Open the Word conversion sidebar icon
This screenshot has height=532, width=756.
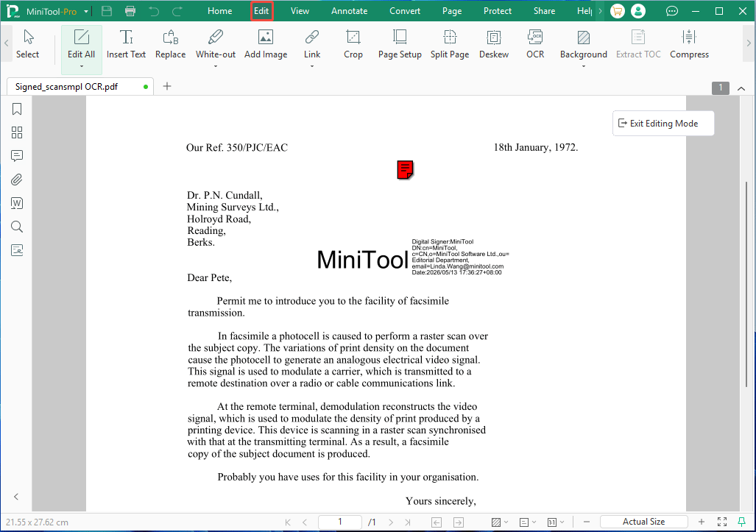click(x=17, y=203)
